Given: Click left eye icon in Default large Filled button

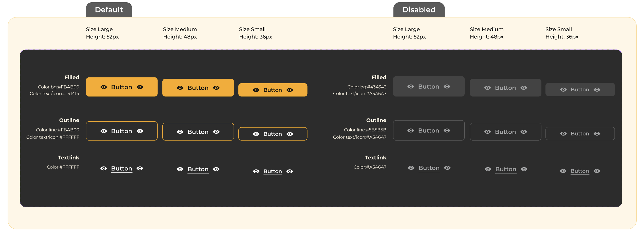Looking at the screenshot, I should (x=104, y=87).
